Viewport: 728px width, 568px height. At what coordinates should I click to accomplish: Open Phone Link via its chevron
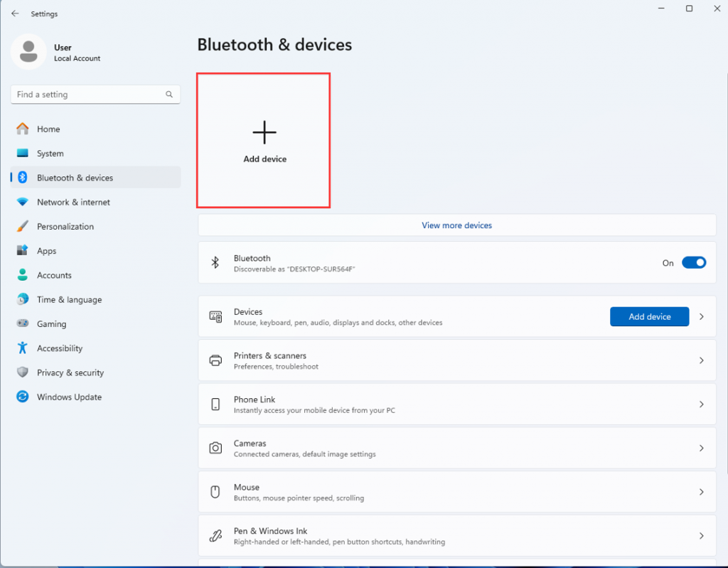(x=702, y=404)
